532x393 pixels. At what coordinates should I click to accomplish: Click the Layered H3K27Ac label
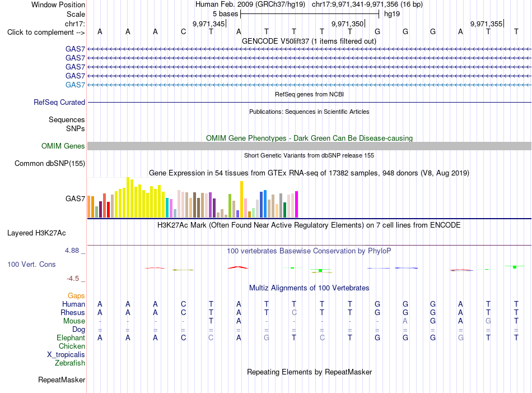(x=36, y=233)
